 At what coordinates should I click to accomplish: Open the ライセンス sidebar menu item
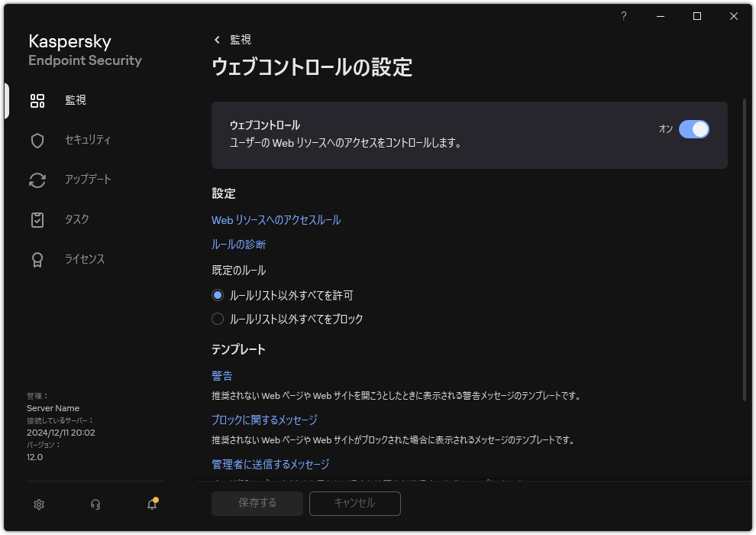tap(84, 260)
